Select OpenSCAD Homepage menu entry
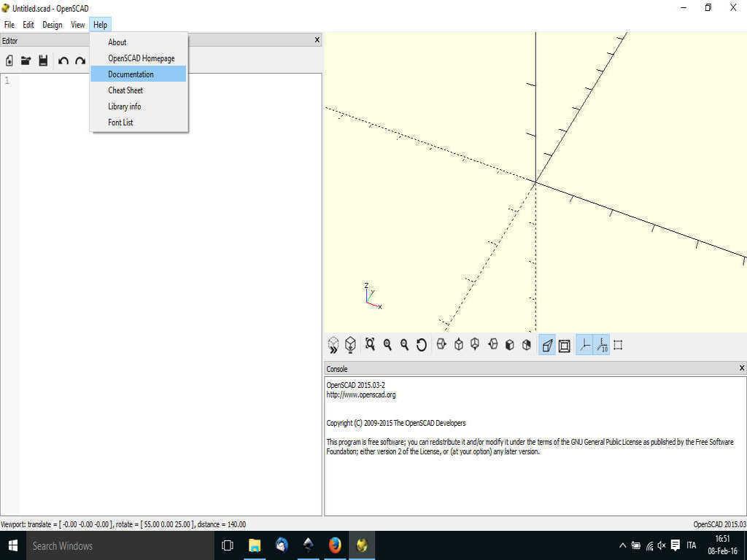 [x=138, y=58]
